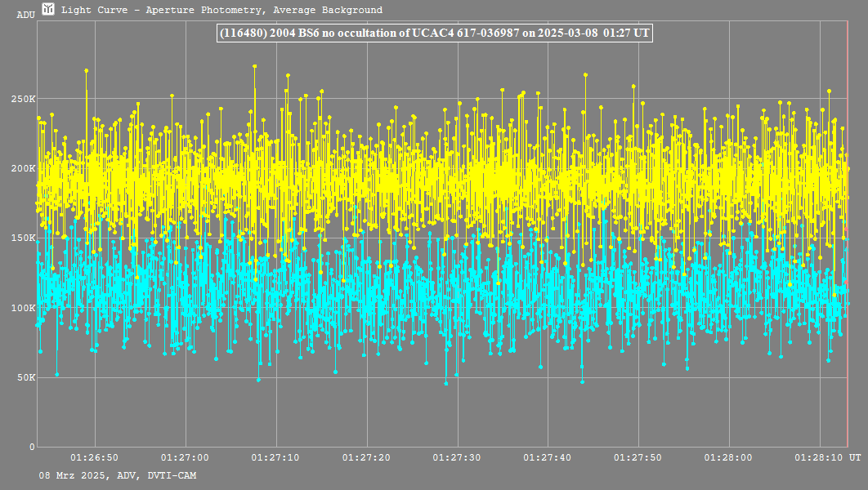Image resolution: width=868 pixels, height=490 pixels.
Task: Click the footer text '08 Mrz 2025, ADV, DVTI-CAM'
Action: [118, 475]
